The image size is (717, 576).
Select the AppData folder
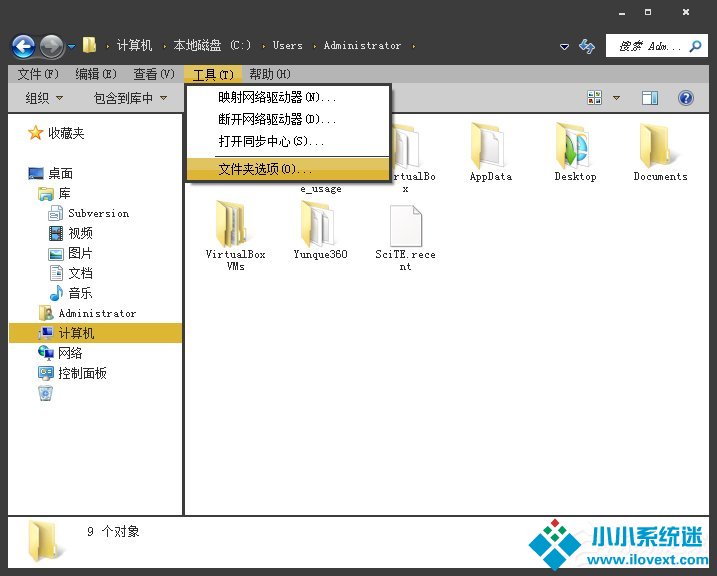click(x=490, y=152)
